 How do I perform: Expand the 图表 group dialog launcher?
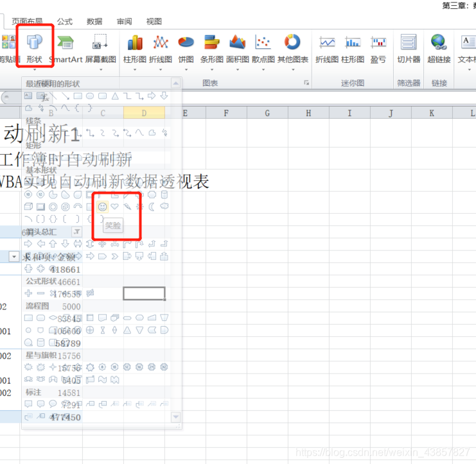coord(306,83)
